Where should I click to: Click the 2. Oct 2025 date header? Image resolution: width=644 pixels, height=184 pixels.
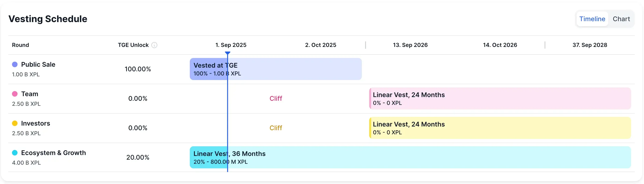pyautogui.click(x=320, y=45)
